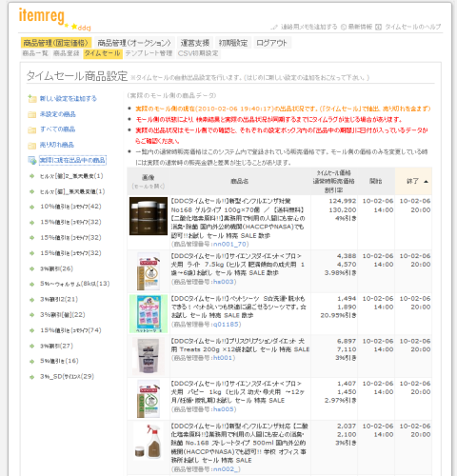The height and width of the screenshot is (476, 457).
Task: Click the help question icon in header
Action: pos(378,27)
